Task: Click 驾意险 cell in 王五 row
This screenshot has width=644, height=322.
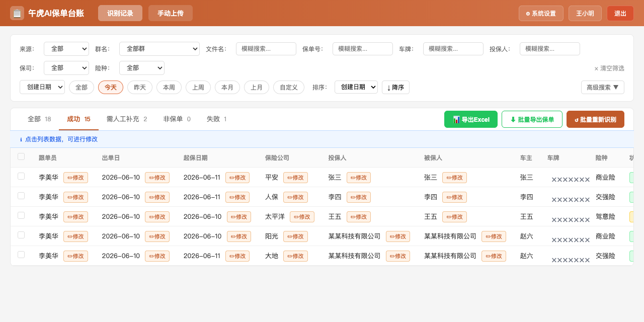Action: (x=605, y=217)
